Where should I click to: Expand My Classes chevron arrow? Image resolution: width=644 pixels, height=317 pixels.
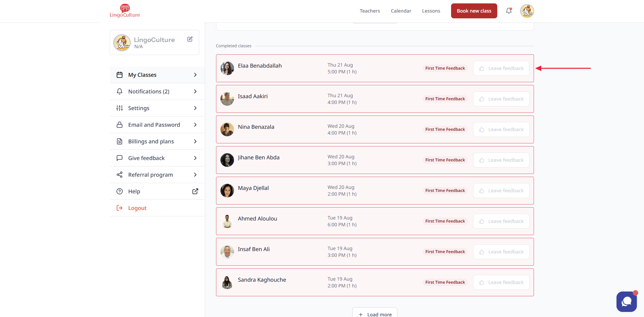coord(195,75)
